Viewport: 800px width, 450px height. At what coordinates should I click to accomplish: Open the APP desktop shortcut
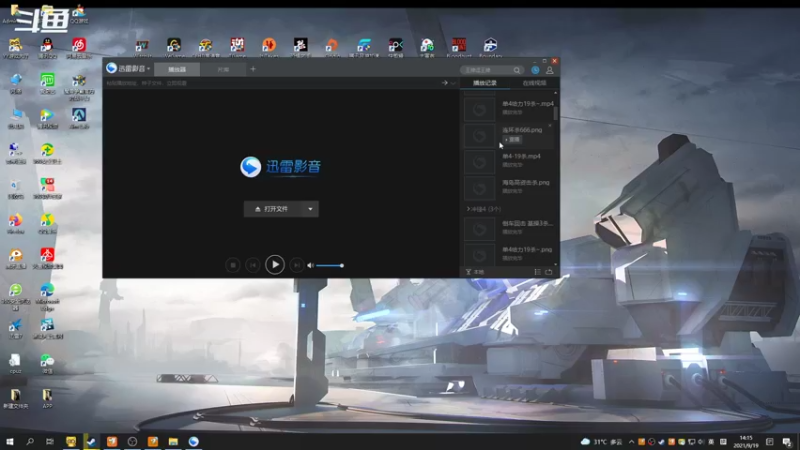pos(47,398)
